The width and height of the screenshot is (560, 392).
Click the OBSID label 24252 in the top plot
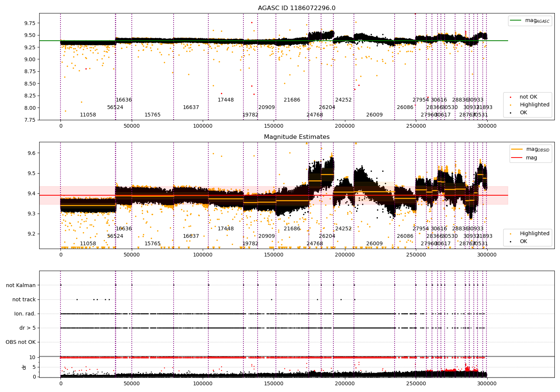[343, 100]
